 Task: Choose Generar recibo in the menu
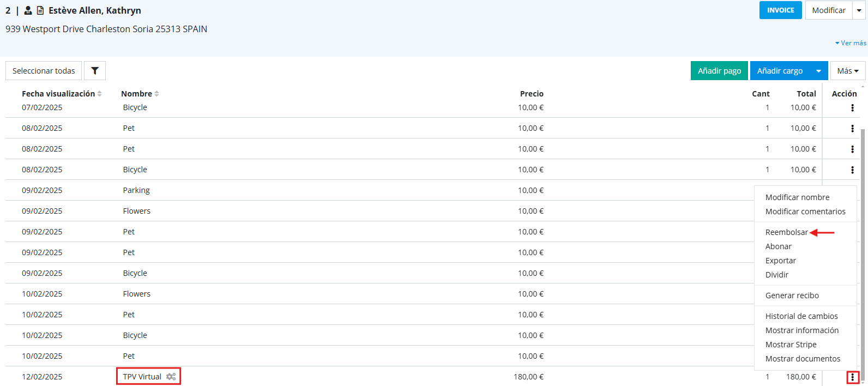tap(792, 295)
